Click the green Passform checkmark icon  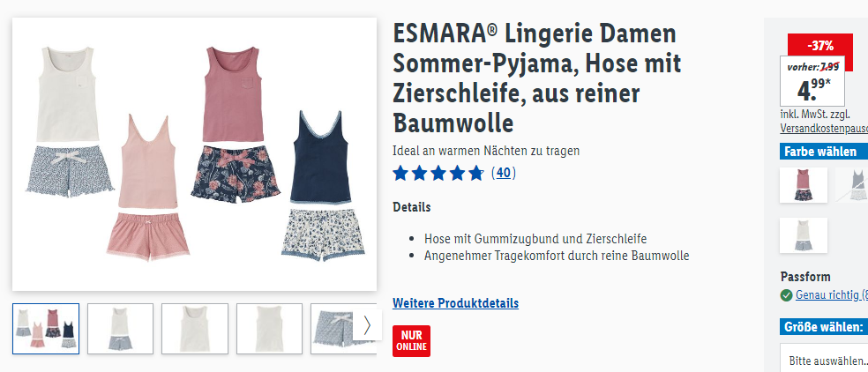(x=786, y=295)
